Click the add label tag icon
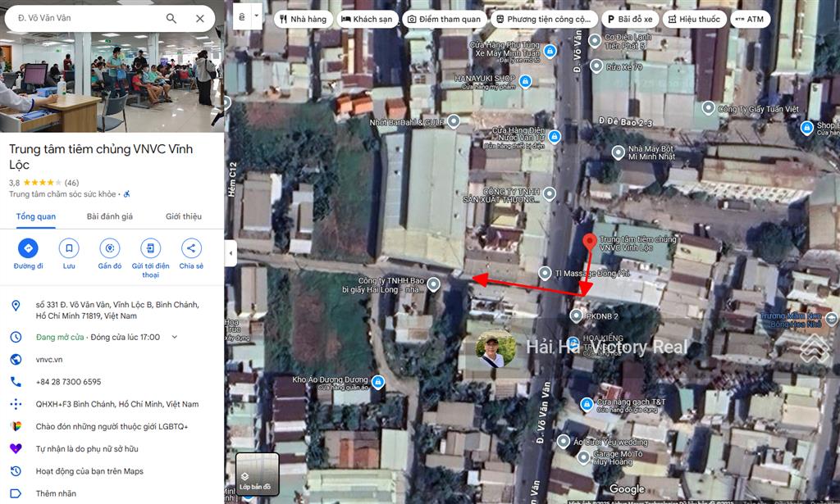840x504 pixels. coord(16,494)
